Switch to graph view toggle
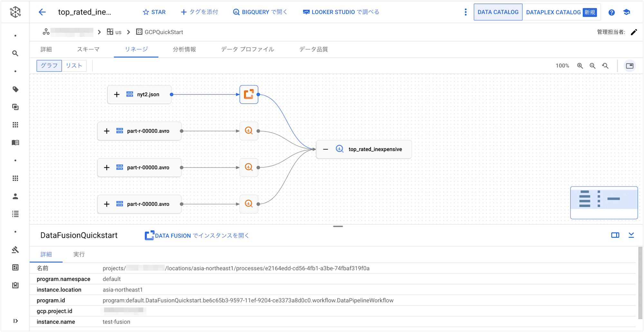The image size is (644, 332). [x=49, y=66]
